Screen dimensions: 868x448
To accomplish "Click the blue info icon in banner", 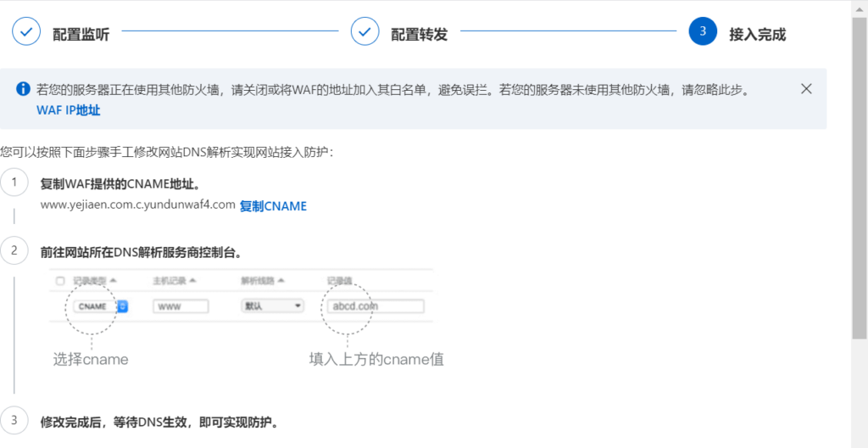I will [23, 89].
